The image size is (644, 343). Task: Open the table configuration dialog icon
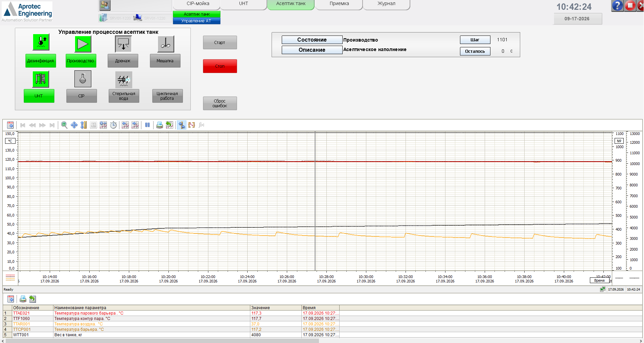point(11,299)
